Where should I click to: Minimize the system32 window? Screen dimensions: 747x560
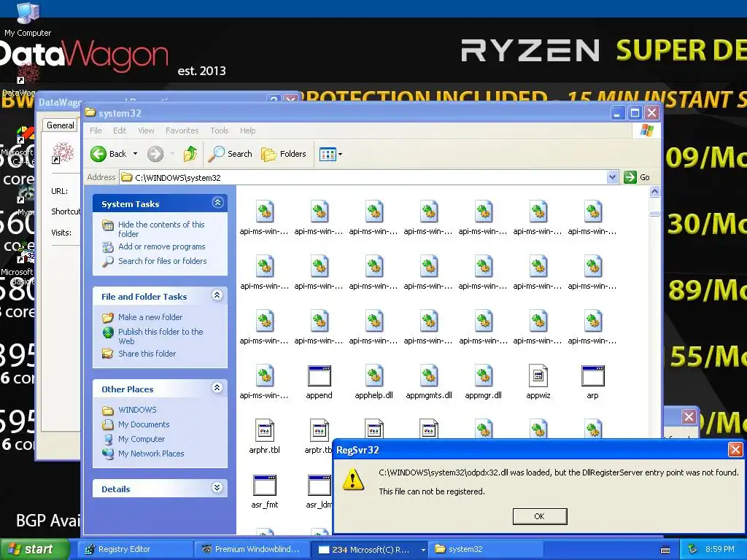(618, 113)
